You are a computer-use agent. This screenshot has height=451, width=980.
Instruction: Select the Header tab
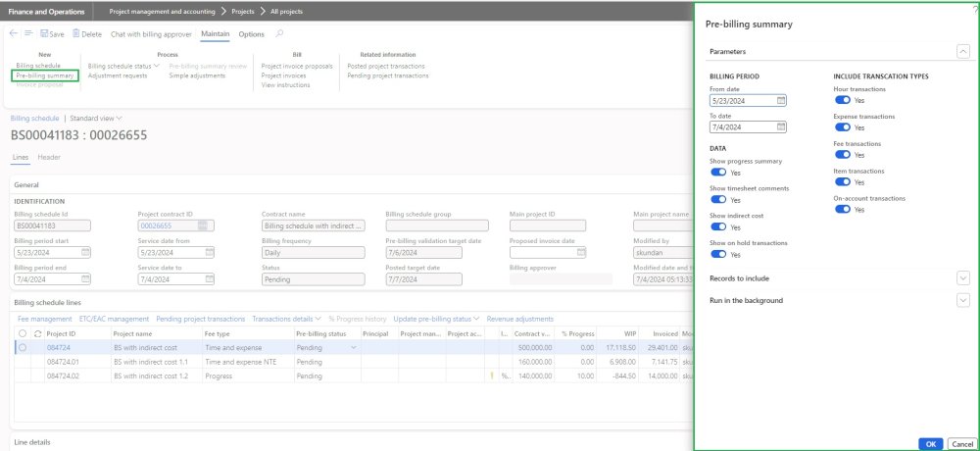[49, 157]
